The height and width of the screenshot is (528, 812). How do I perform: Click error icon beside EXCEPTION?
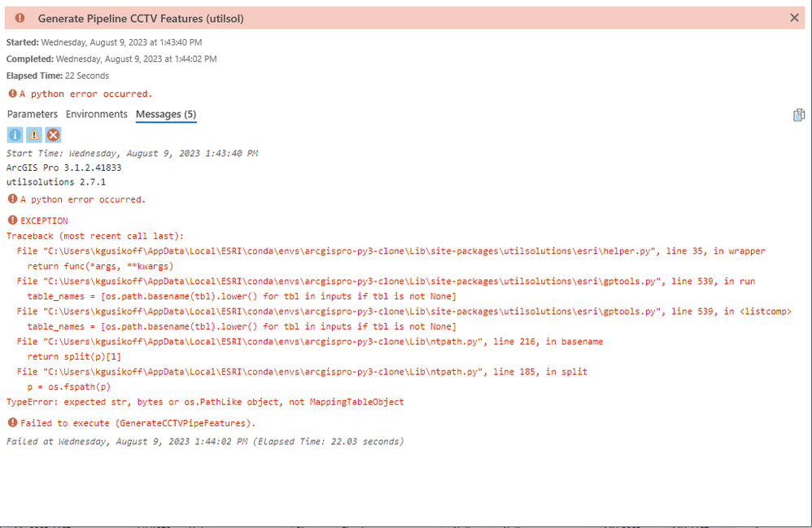pos(12,220)
